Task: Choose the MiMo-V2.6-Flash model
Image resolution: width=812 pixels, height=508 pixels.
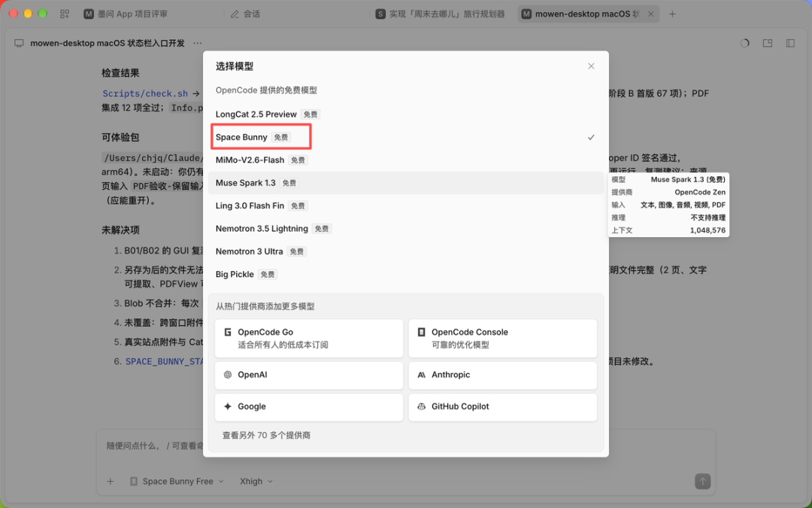Action: point(405,160)
